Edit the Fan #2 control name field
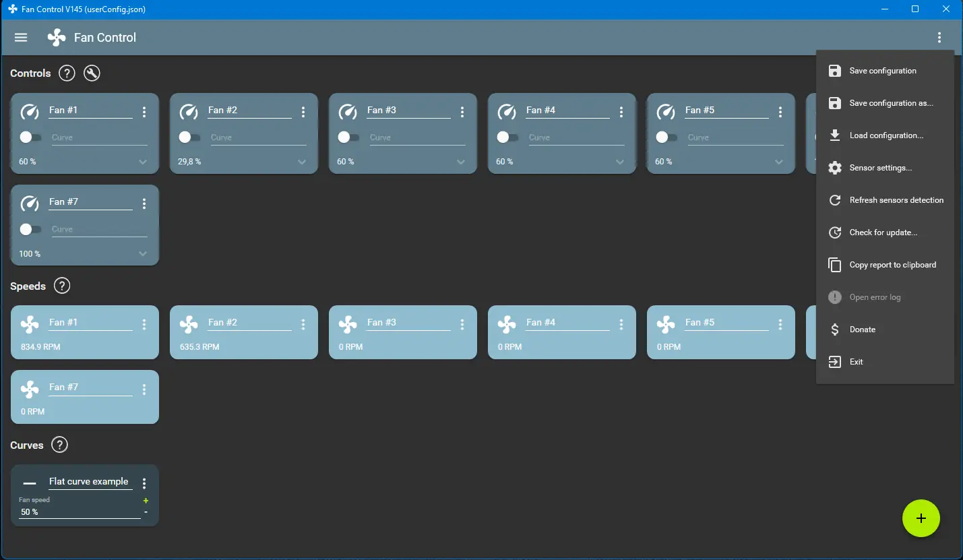 (251, 111)
